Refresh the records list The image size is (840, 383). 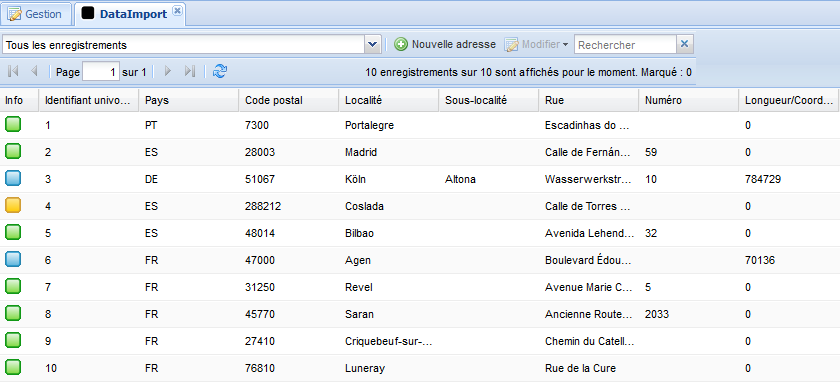click(x=220, y=71)
